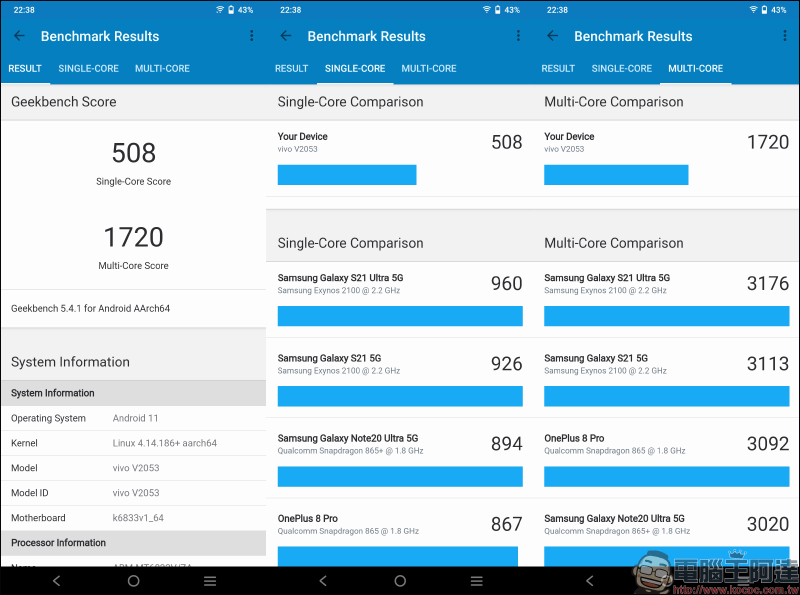Tap Android back nav button on first screen
Screen dimensions: 800x595
point(57,581)
